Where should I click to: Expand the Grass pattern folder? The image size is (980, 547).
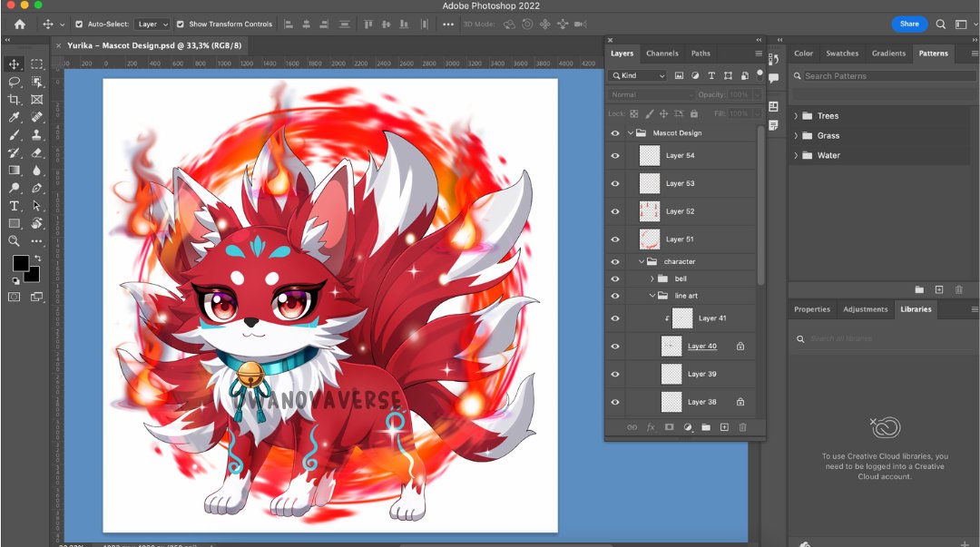coord(796,136)
